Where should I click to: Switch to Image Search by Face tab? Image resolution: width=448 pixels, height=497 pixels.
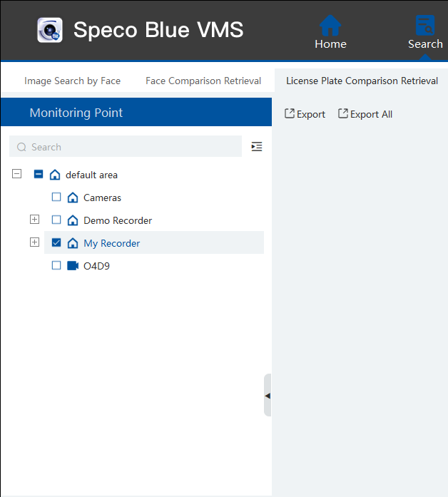(72, 81)
